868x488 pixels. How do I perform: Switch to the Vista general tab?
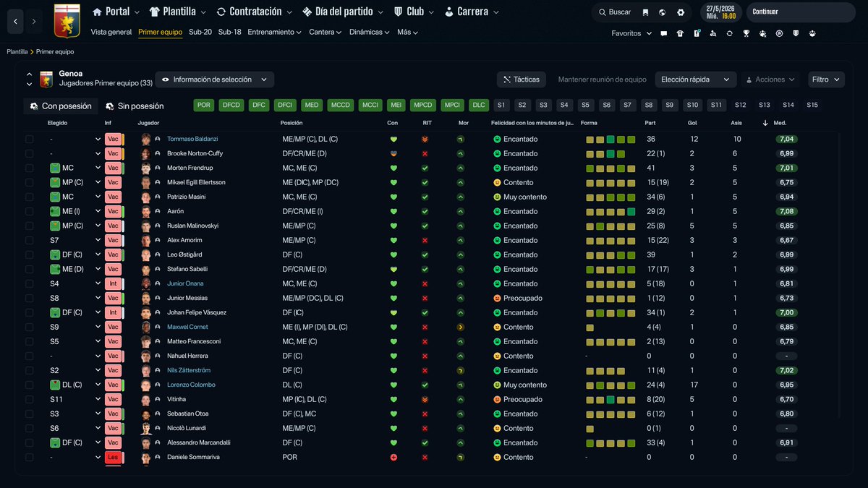point(111,33)
